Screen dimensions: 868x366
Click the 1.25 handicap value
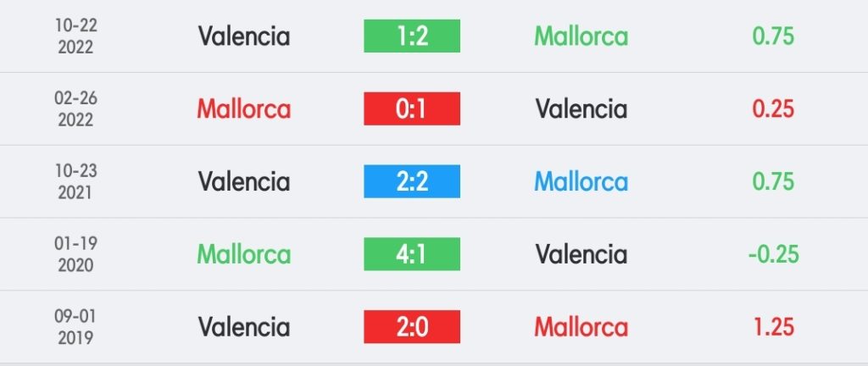pyautogui.click(x=773, y=327)
